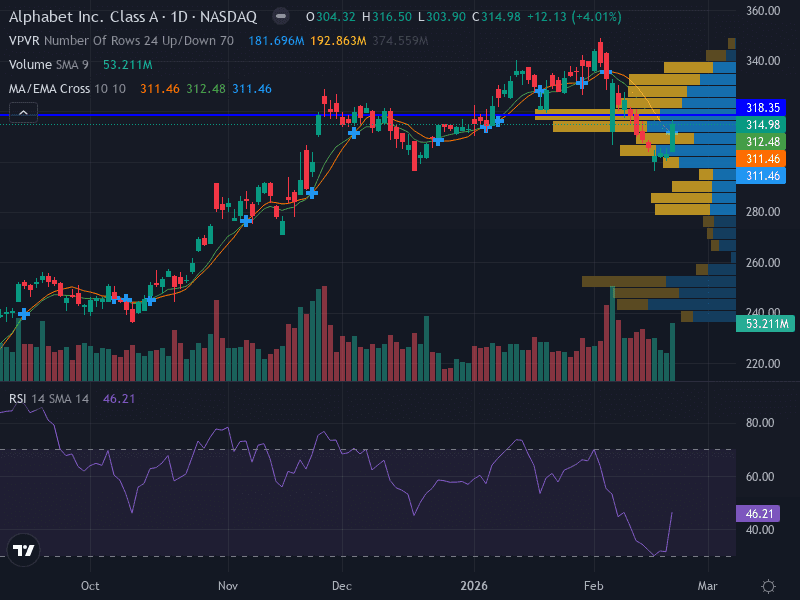Click the 220.00 price axis label
Image resolution: width=800 pixels, height=600 pixels.
[763, 364]
